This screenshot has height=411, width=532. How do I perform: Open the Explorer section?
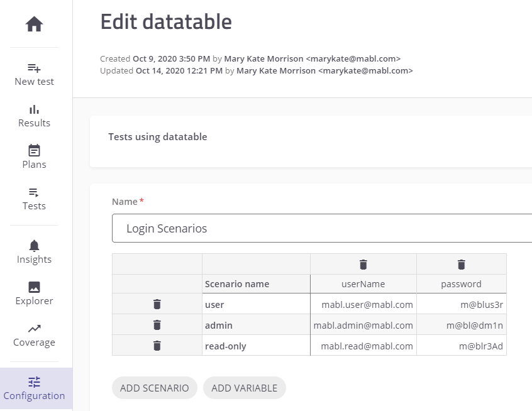point(34,293)
